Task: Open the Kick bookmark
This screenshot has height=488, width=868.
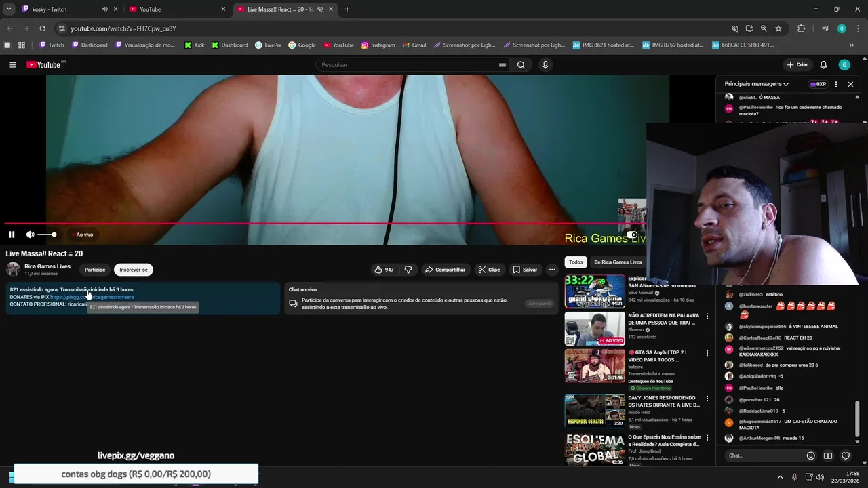Action: 195,45
